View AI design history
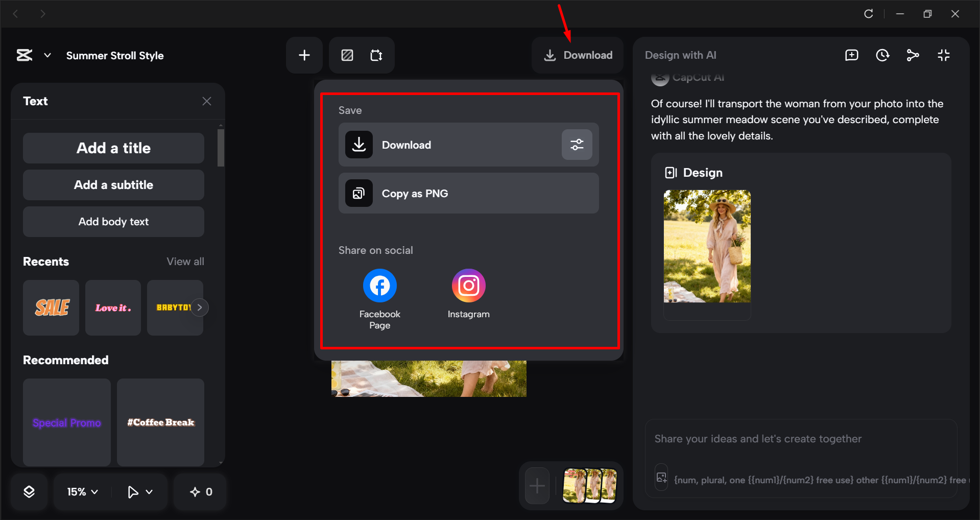Viewport: 980px width, 520px height. click(882, 55)
